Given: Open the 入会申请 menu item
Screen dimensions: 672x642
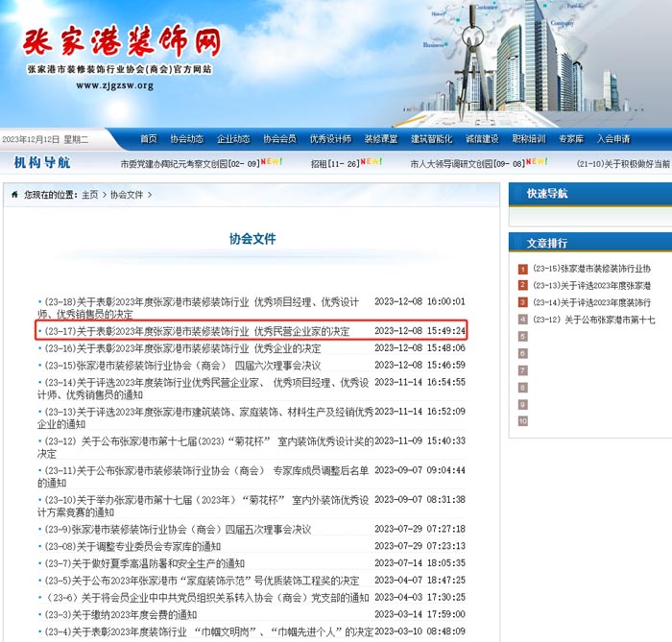Looking at the screenshot, I should [613, 139].
